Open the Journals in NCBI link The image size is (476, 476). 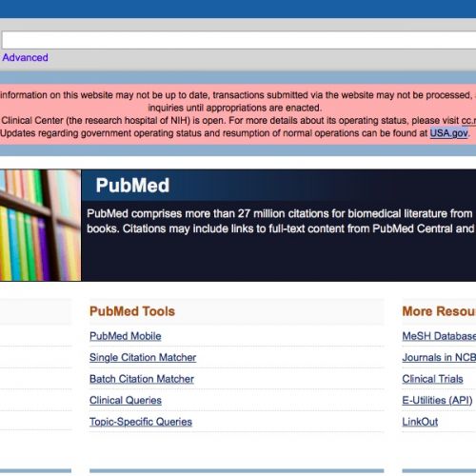pos(439,357)
